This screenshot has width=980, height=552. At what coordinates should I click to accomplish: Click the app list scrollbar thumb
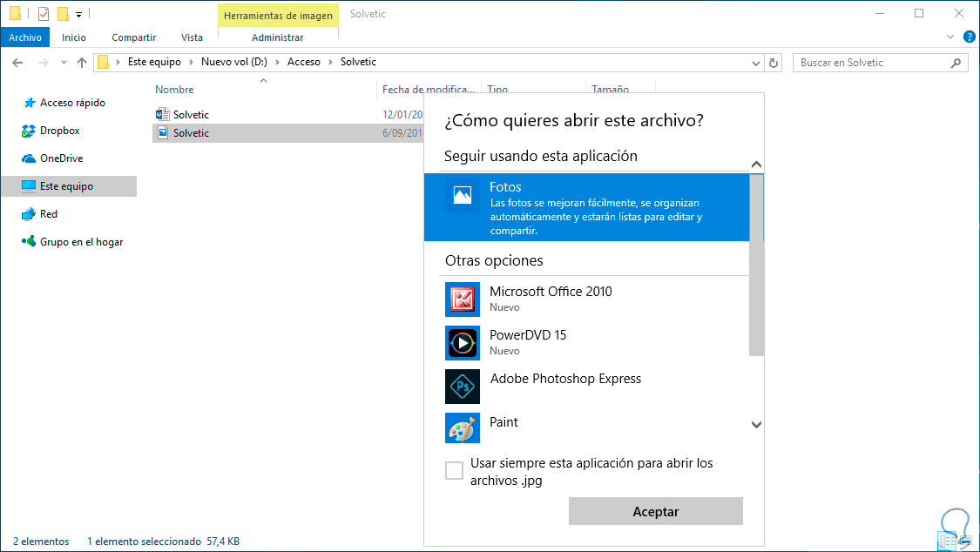(756, 266)
